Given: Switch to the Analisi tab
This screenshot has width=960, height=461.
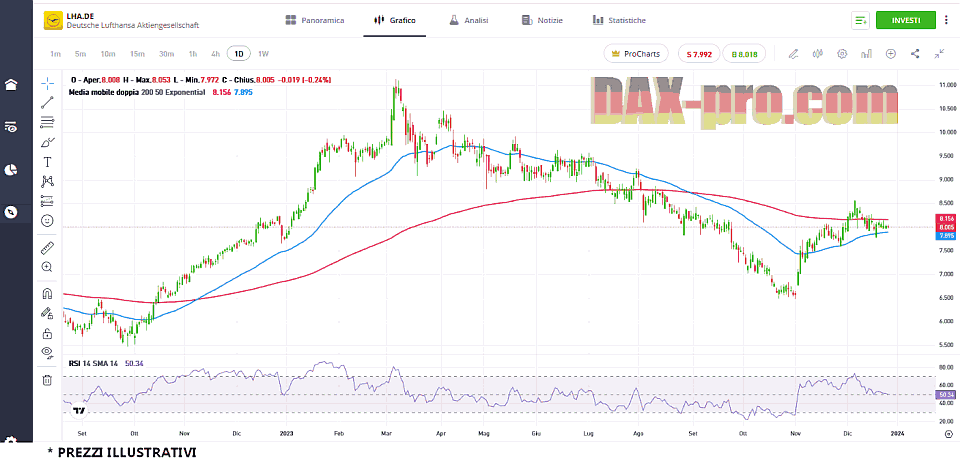Looking at the screenshot, I should pos(468,20).
